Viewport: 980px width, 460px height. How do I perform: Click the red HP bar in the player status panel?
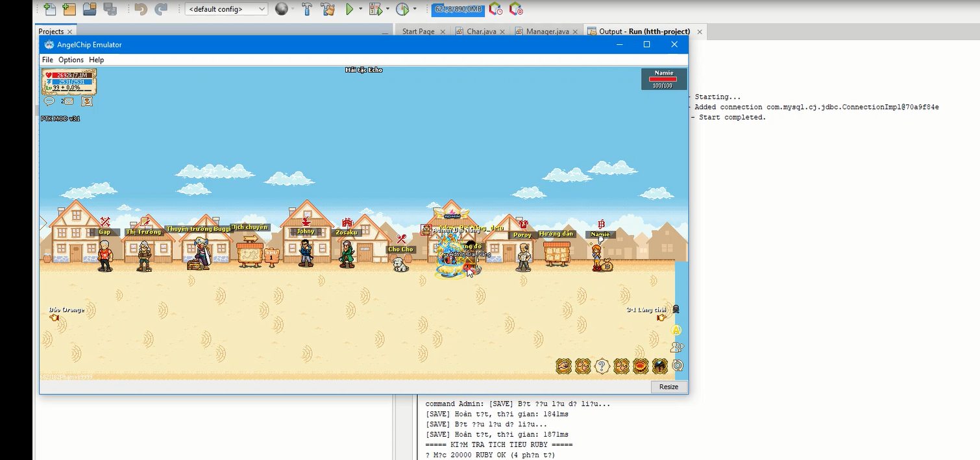71,75
